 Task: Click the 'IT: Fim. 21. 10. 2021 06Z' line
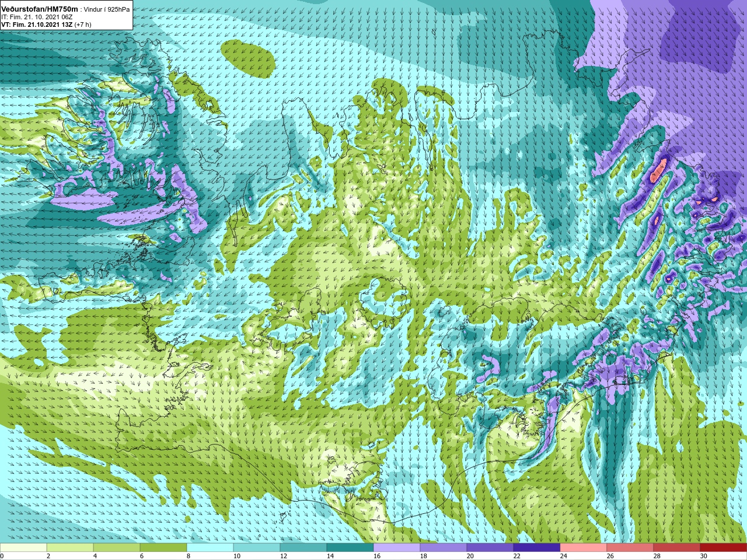(x=37, y=17)
